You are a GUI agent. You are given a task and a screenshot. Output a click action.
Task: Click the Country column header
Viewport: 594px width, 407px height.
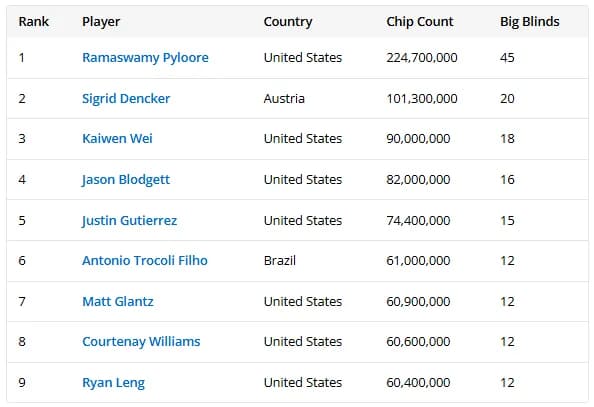288,22
